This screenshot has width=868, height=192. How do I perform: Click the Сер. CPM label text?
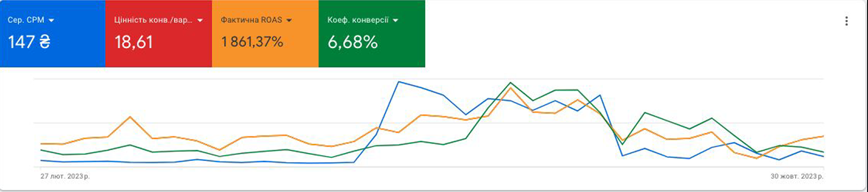coord(26,20)
